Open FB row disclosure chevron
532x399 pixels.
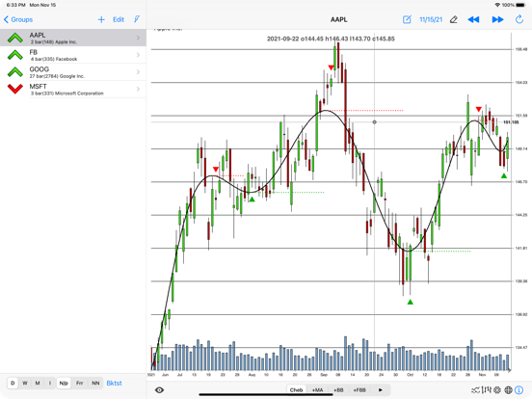pyautogui.click(x=138, y=55)
